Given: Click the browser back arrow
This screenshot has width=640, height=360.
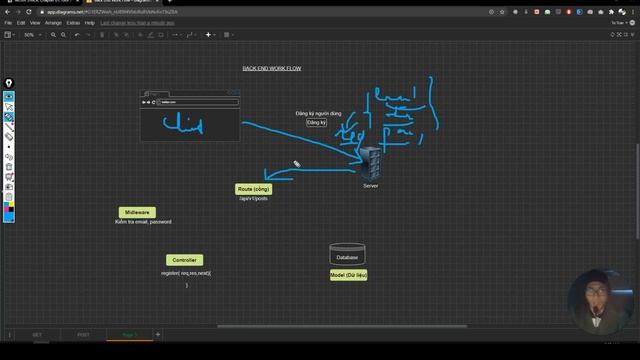Looking at the screenshot, I should pos(8,12).
